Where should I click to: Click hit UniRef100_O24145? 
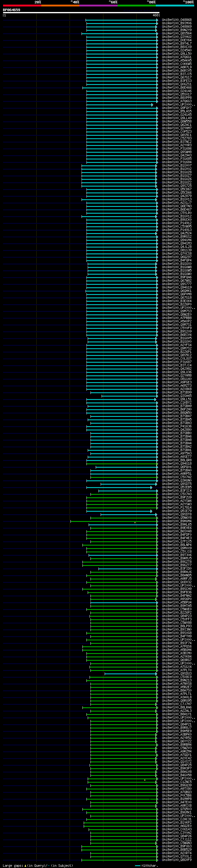click(x=177, y=115)
